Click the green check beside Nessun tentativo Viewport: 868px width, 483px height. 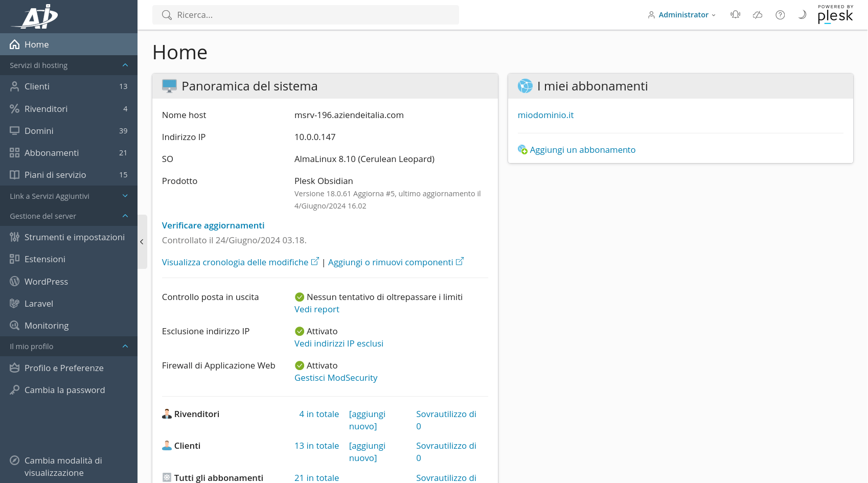pos(300,297)
